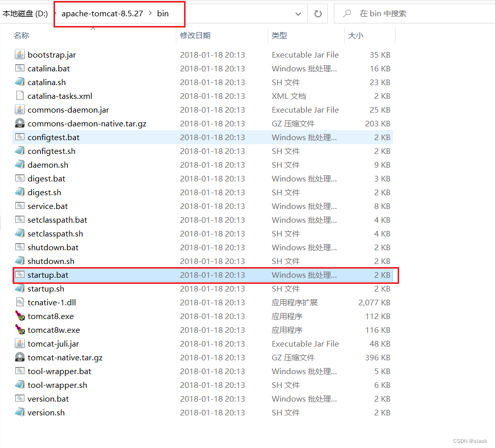Click the tomcat8.exe application icon
The height and width of the screenshot is (448, 495).
click(x=19, y=316)
